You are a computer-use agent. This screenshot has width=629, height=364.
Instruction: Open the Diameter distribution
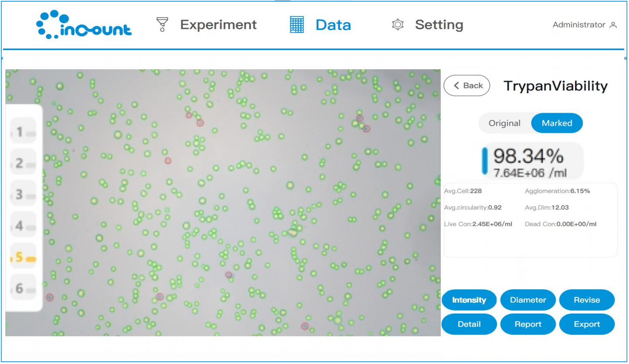(528, 300)
